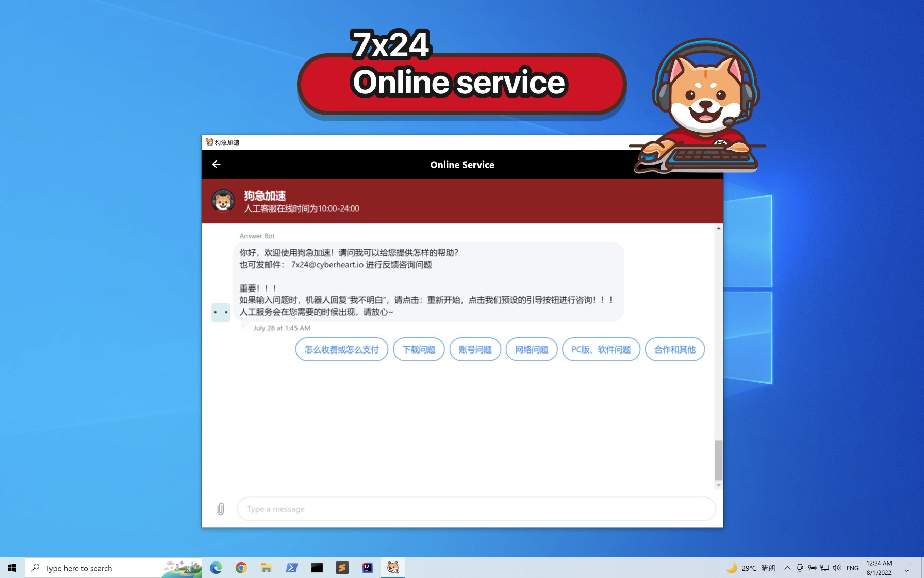Click the bot message line starting 你好，欢迎使用狗急加速
This screenshot has height=578, width=924.
click(x=349, y=253)
